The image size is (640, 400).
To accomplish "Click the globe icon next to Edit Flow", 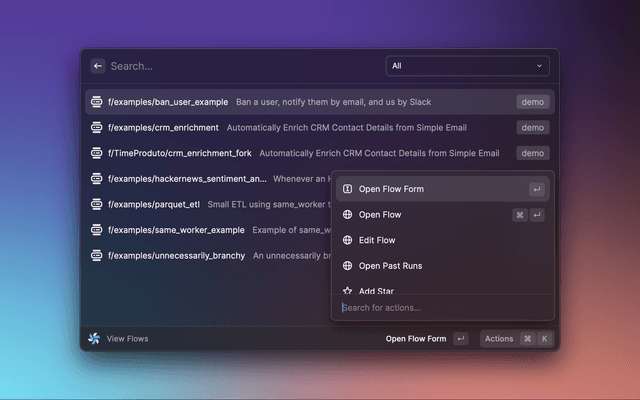I will (x=347, y=240).
